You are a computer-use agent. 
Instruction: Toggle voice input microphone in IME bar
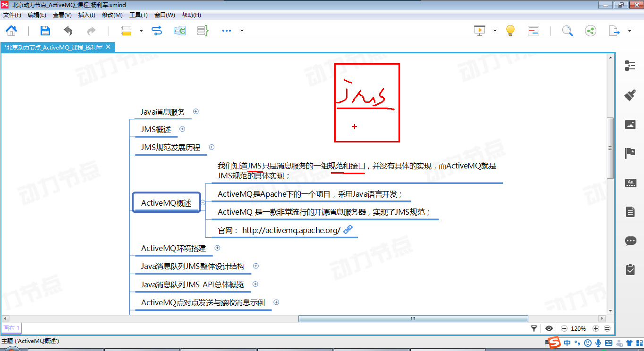(598, 343)
